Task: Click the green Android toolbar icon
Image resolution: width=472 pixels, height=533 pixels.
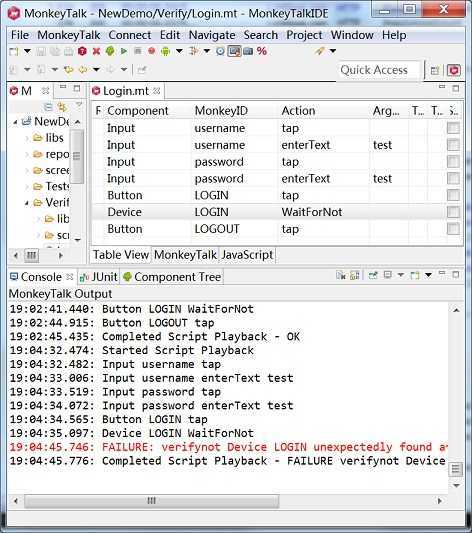Action: 165,51
